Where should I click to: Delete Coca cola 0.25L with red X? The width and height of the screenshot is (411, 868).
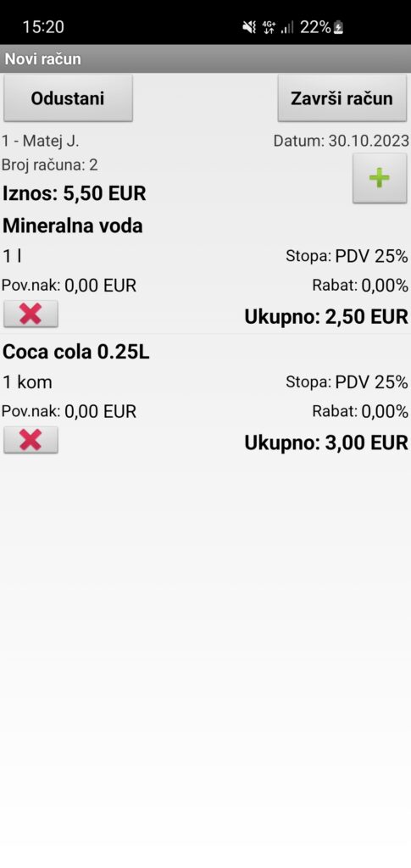tap(31, 440)
